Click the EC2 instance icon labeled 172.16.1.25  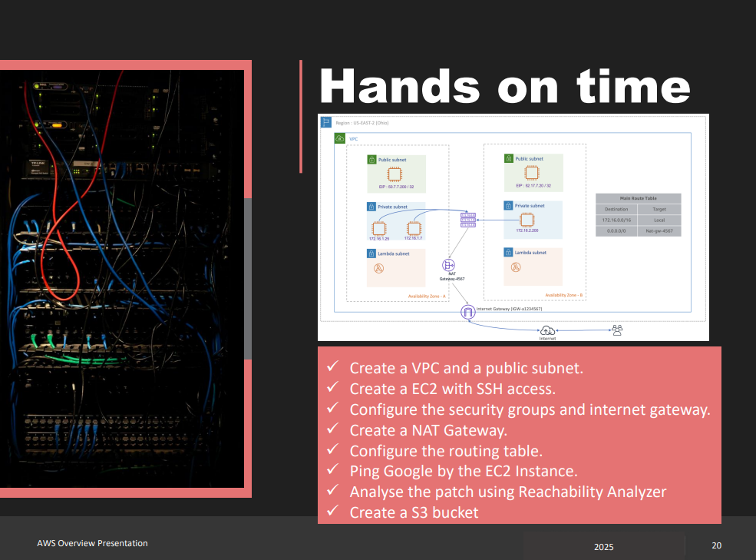click(x=379, y=228)
